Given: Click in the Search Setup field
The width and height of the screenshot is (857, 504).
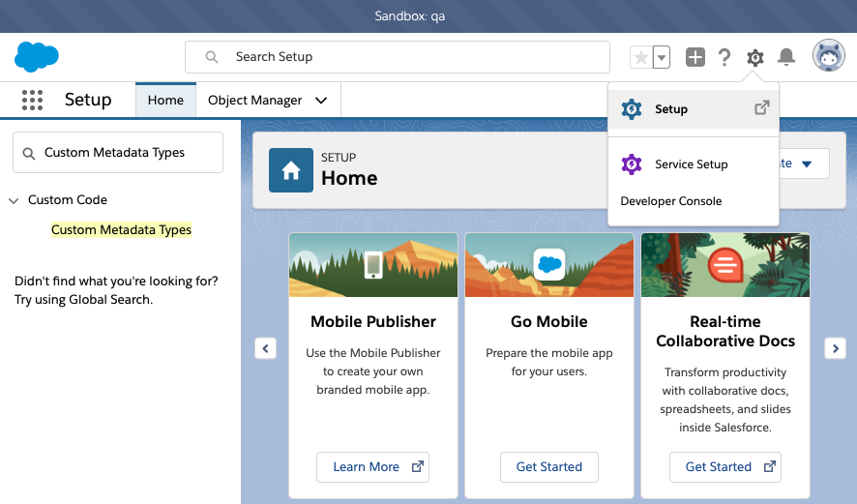Looking at the screenshot, I should (398, 57).
